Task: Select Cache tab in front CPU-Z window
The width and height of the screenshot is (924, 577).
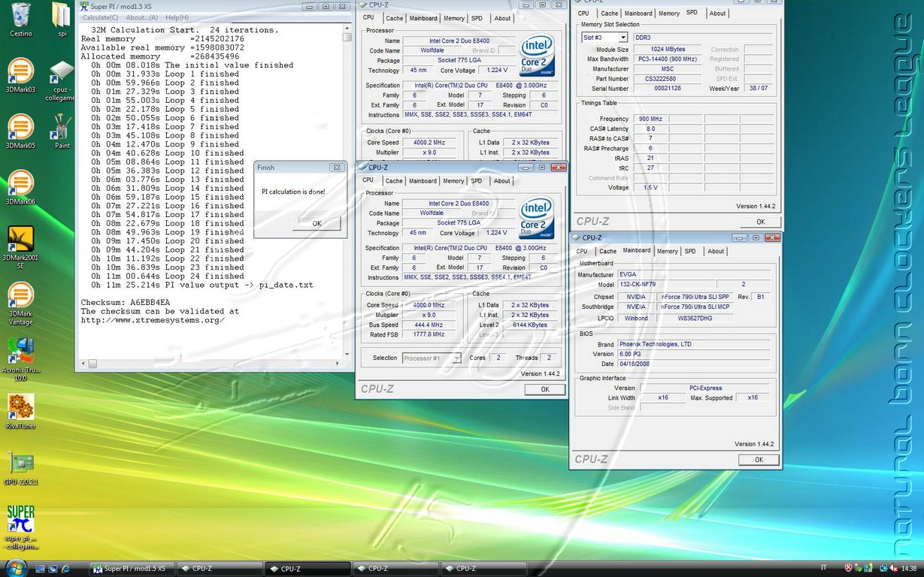Action: [394, 181]
